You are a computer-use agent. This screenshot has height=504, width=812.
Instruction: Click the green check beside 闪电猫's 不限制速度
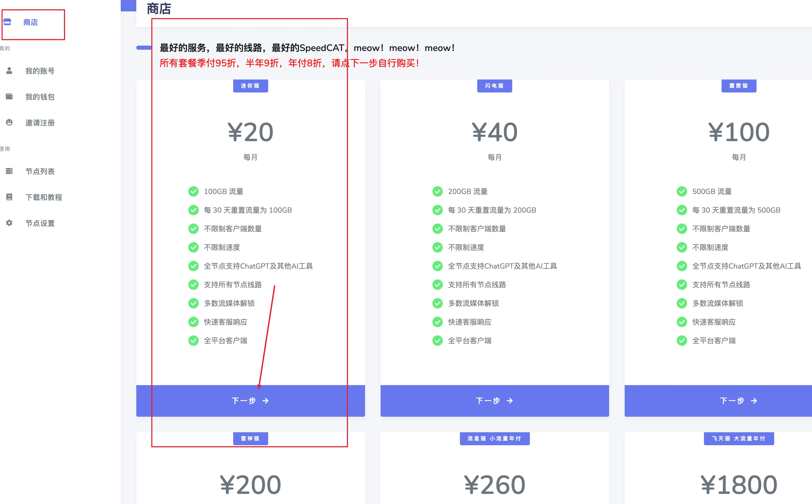[x=438, y=247]
